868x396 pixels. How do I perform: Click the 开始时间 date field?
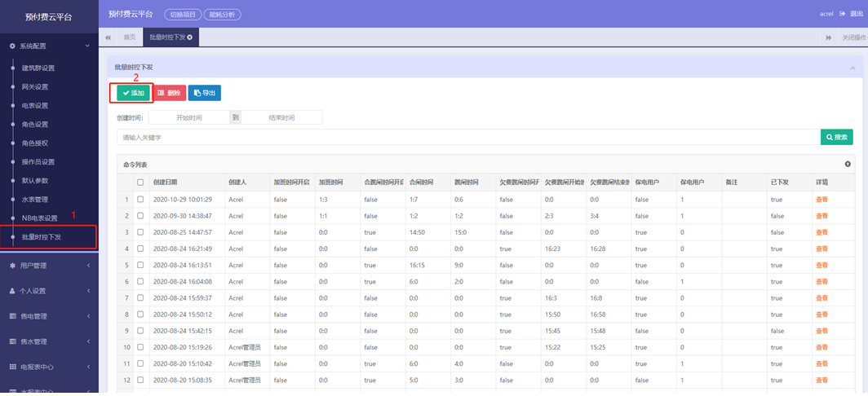[x=189, y=118]
